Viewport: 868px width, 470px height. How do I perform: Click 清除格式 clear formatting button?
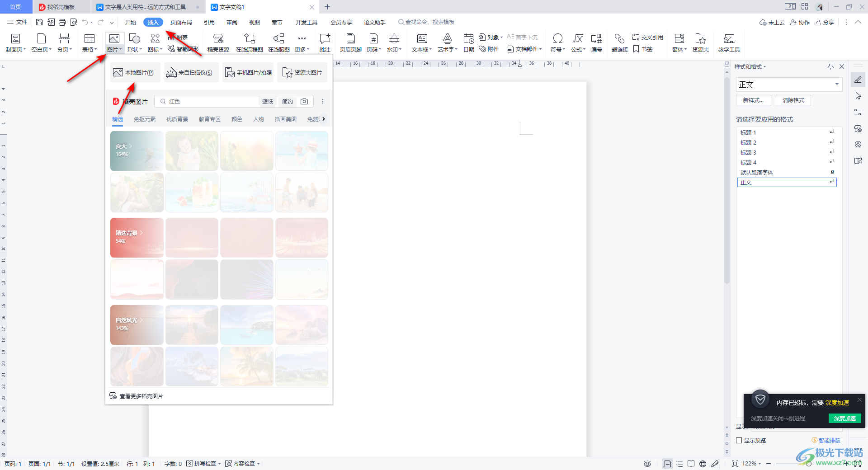(x=793, y=100)
